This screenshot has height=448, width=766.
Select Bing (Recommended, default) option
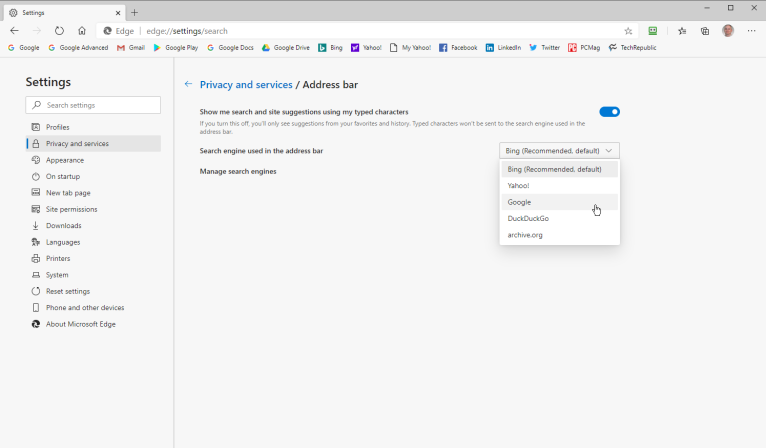point(559,169)
